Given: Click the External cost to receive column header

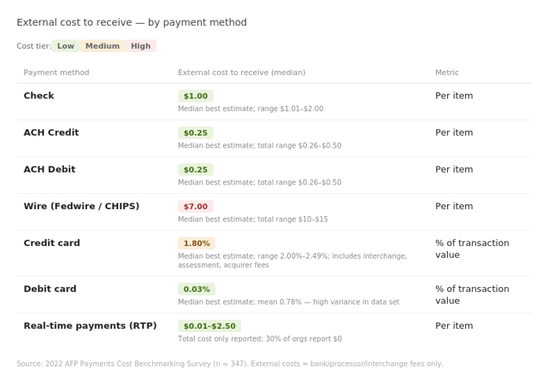Looking at the screenshot, I should click(241, 73).
